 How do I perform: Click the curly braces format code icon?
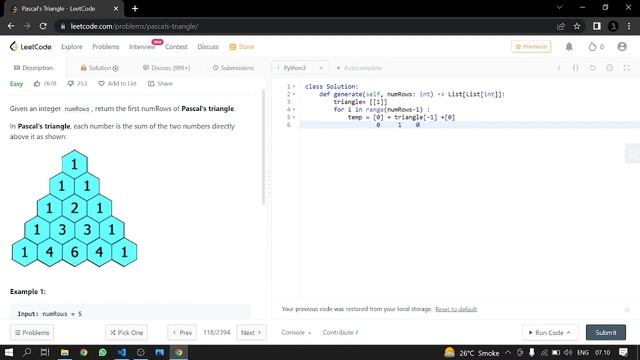pos(576,68)
